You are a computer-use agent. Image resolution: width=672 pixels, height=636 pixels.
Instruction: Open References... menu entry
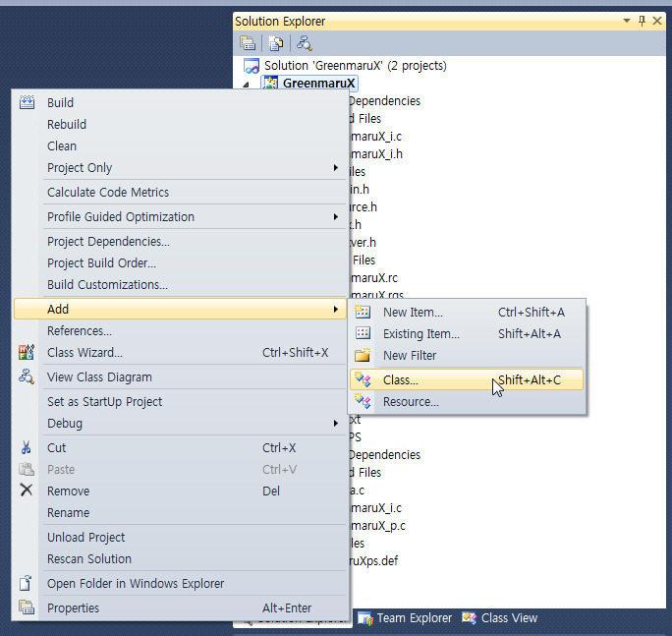[180, 331]
